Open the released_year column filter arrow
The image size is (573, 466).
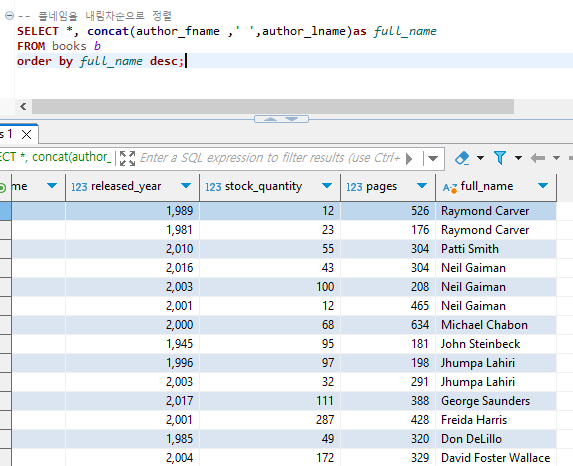point(186,186)
